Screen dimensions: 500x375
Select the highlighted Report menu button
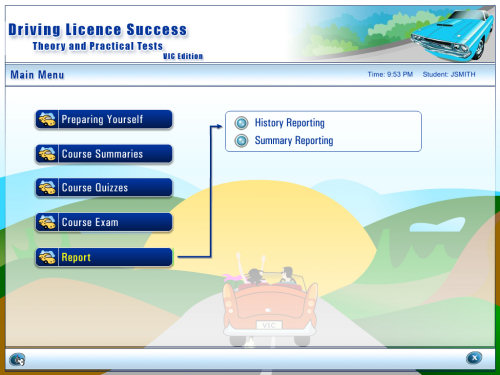point(104,257)
